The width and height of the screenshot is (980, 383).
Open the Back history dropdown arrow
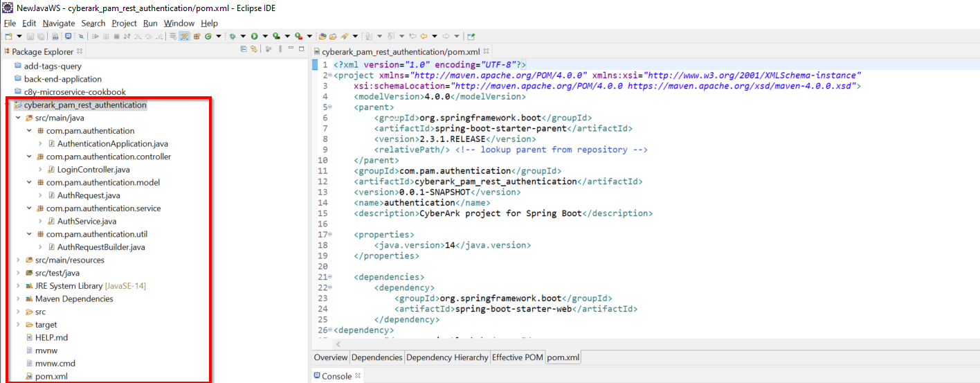[435, 36]
